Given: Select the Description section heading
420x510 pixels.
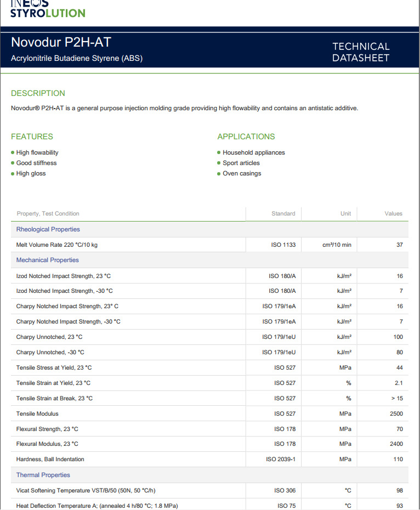Looking at the screenshot, I should tap(38, 93).
